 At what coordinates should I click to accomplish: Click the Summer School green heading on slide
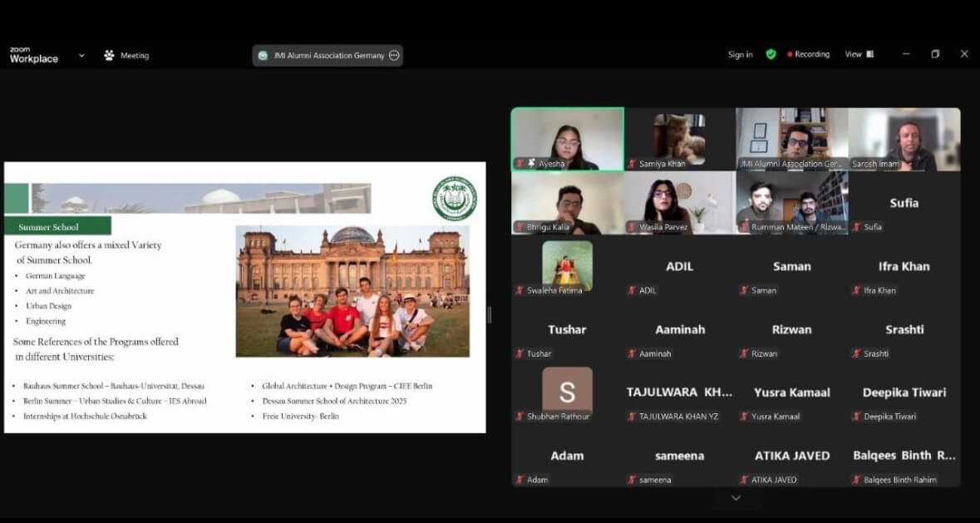58,226
